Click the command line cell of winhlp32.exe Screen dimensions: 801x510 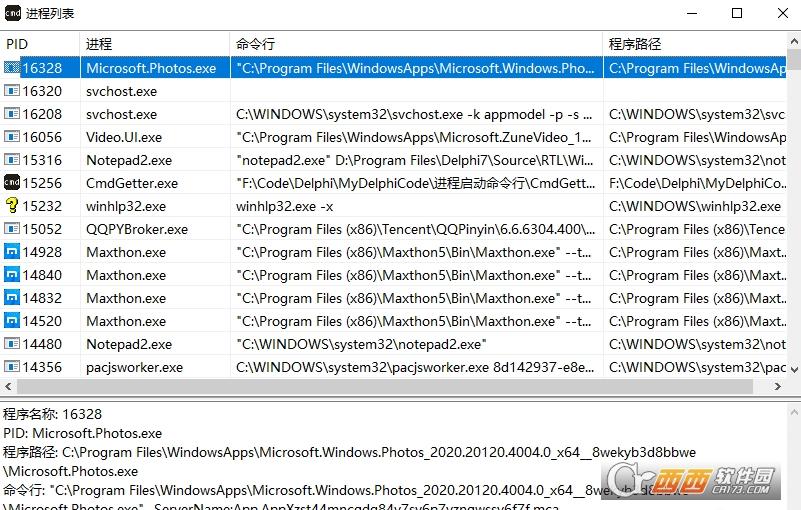tap(416, 206)
